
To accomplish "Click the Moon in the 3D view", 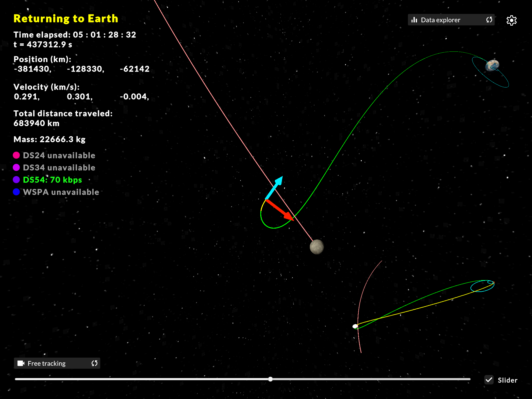I will pyautogui.click(x=317, y=247).
